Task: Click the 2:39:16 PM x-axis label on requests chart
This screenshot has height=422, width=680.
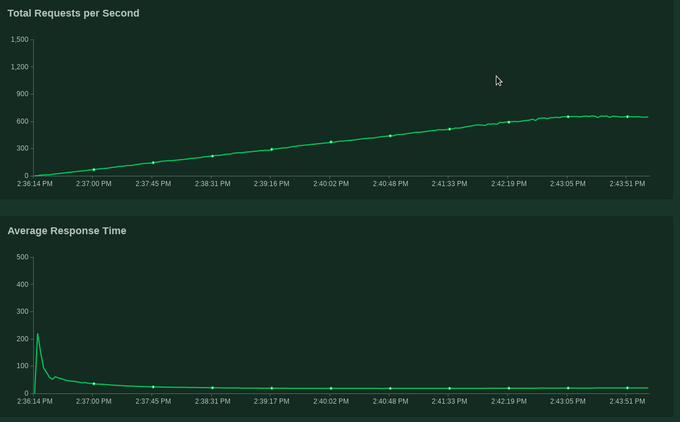Action: pos(271,184)
